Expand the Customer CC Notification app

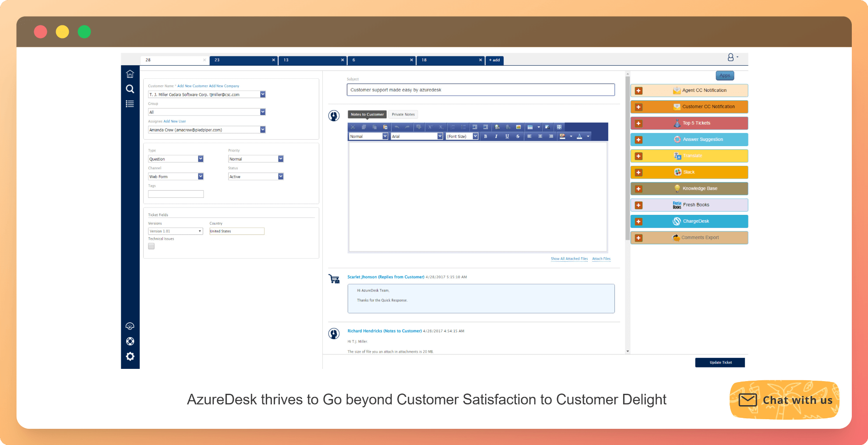639,107
